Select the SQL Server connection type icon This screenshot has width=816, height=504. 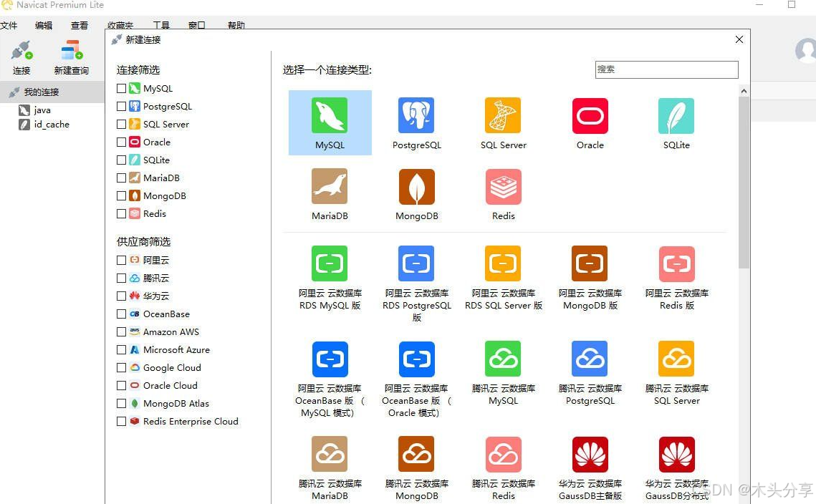503,115
